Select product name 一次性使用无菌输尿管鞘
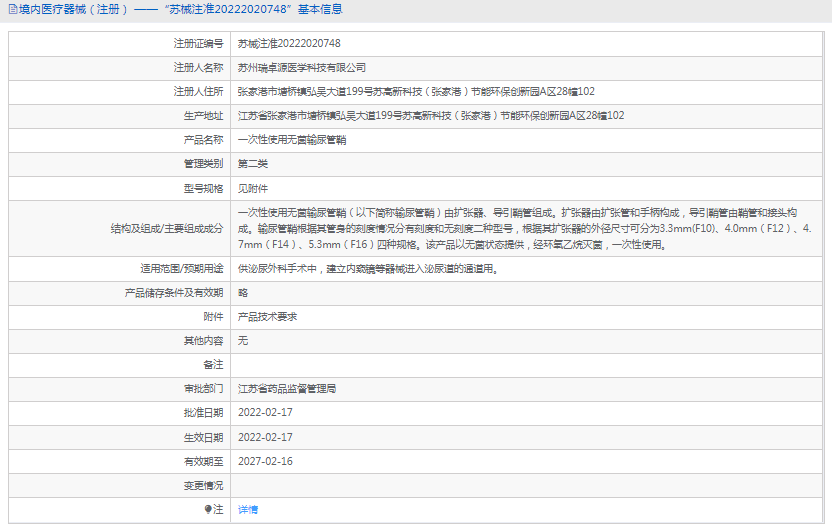 [292, 140]
